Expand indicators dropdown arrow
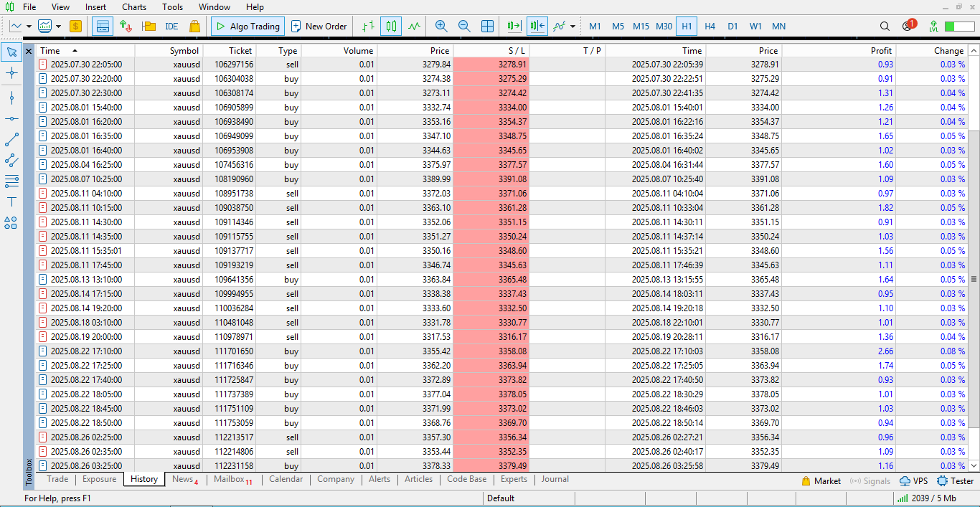This screenshot has height=507, width=980. coord(573,27)
